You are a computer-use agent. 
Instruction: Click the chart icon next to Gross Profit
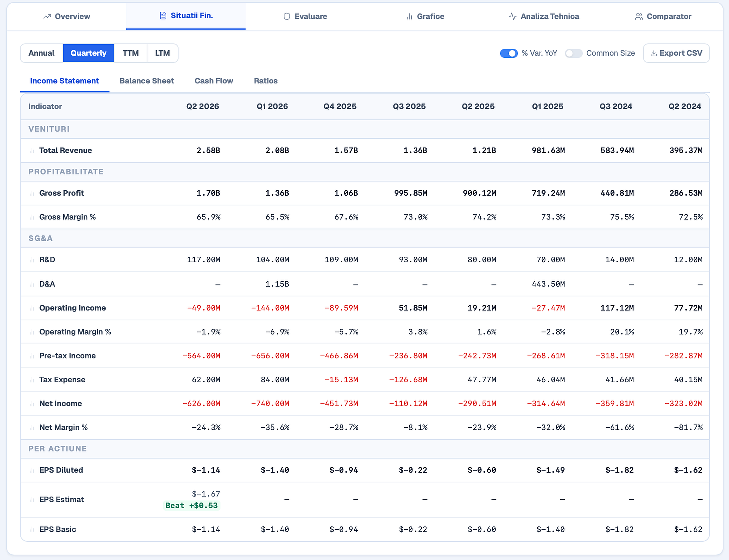[x=32, y=193]
